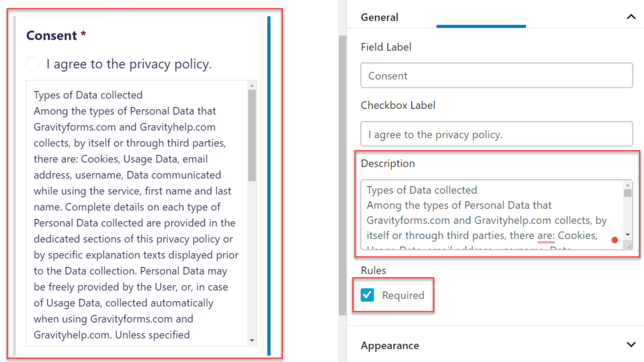Uncheck the Required rule checkbox
This screenshot has height=362, width=644.
367,295
